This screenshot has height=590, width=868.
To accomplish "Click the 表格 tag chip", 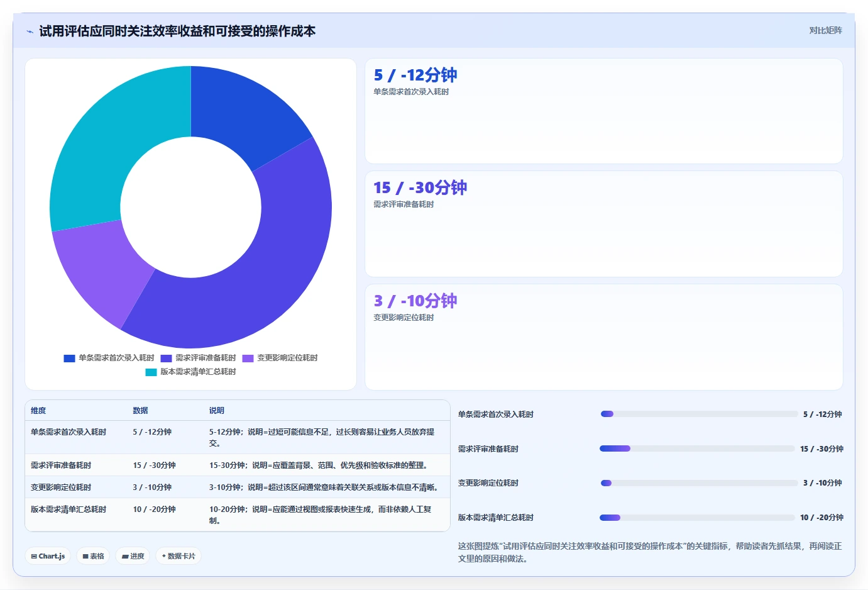I will pos(93,556).
